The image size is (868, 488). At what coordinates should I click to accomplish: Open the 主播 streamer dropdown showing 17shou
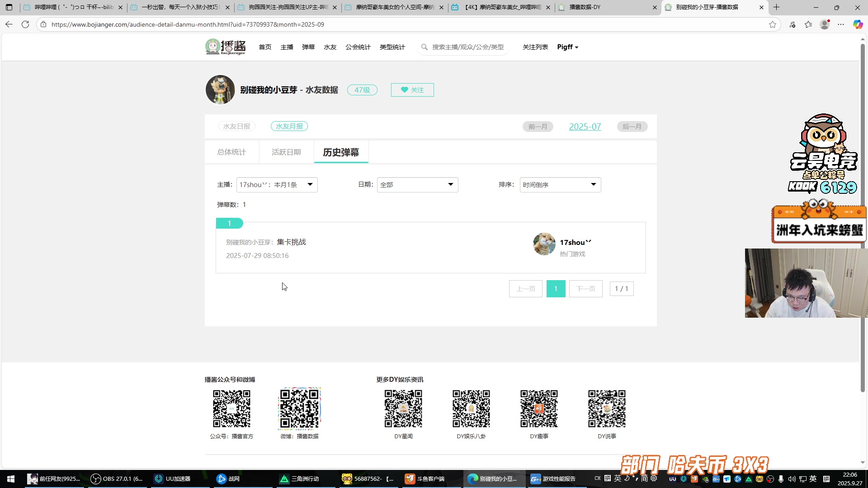click(277, 184)
